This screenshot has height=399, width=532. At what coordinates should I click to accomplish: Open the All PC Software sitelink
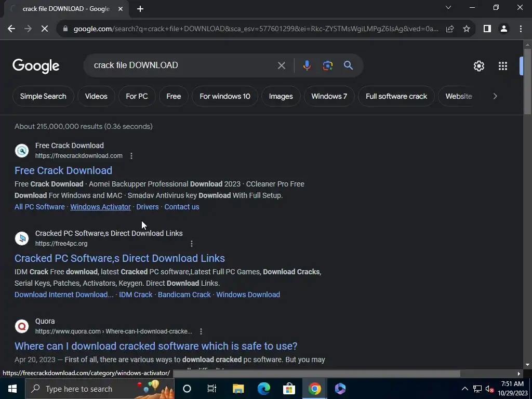coord(39,207)
